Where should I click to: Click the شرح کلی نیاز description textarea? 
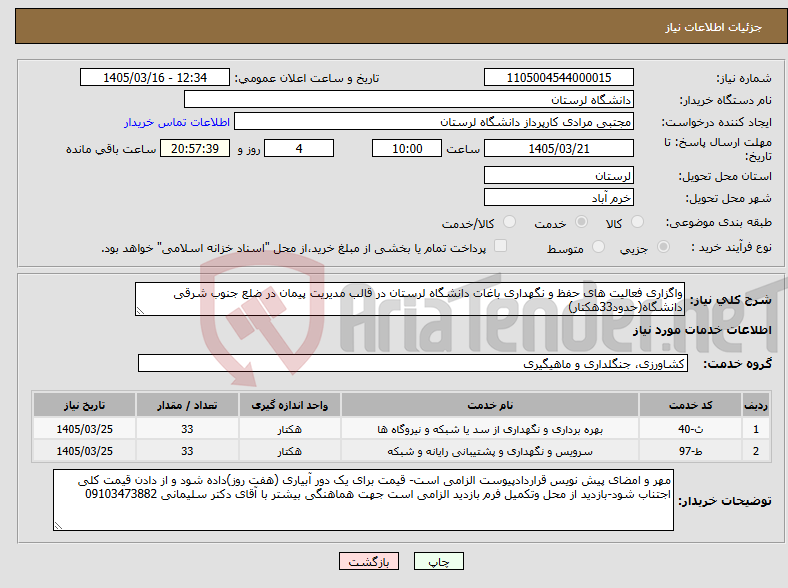[410, 300]
